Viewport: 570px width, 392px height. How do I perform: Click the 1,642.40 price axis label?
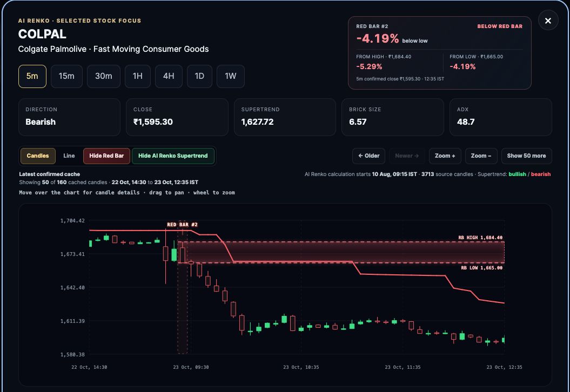(x=72, y=287)
